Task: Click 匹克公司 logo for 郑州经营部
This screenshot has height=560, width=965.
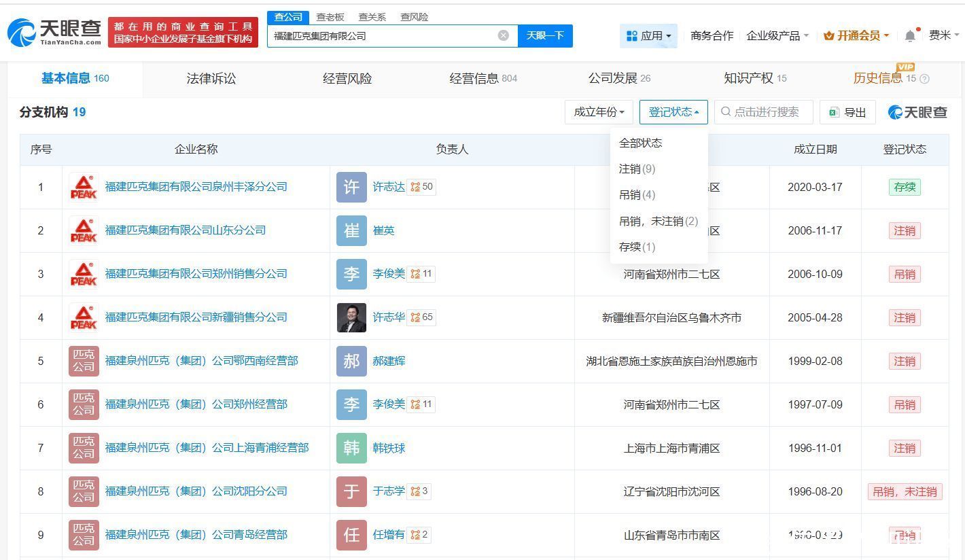Action: [x=84, y=404]
